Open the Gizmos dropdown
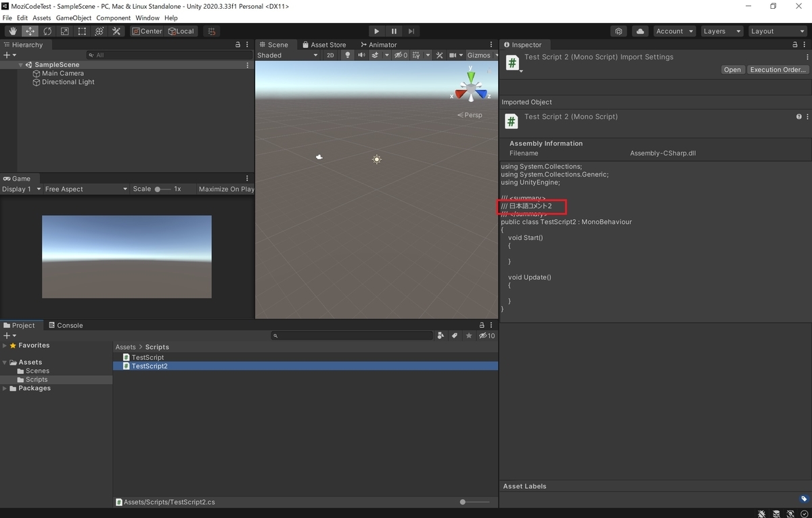The image size is (812, 518). pos(482,55)
